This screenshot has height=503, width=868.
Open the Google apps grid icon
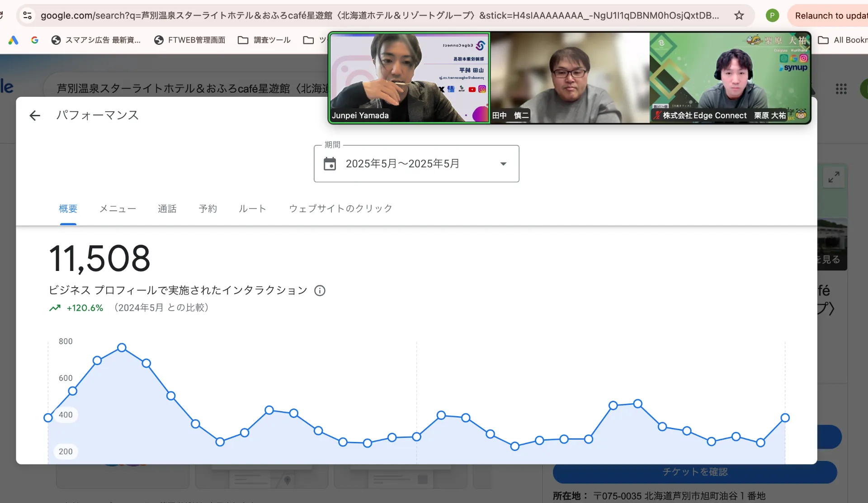tap(841, 89)
